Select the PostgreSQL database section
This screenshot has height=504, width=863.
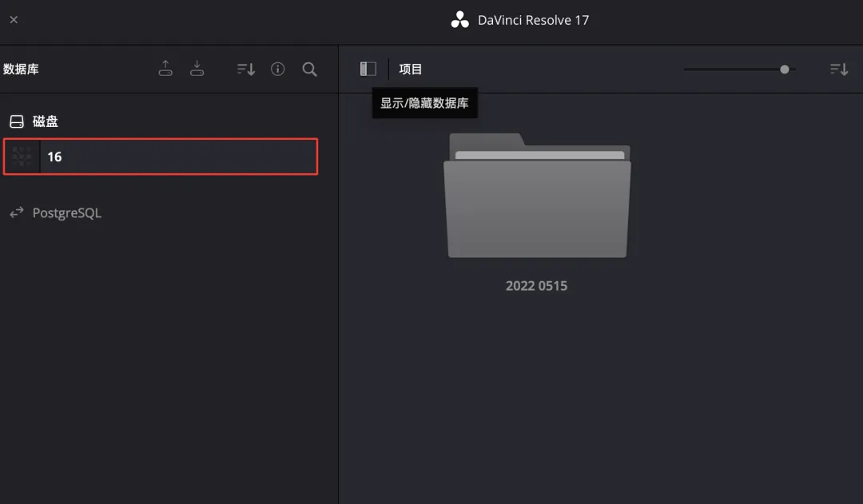[56, 213]
